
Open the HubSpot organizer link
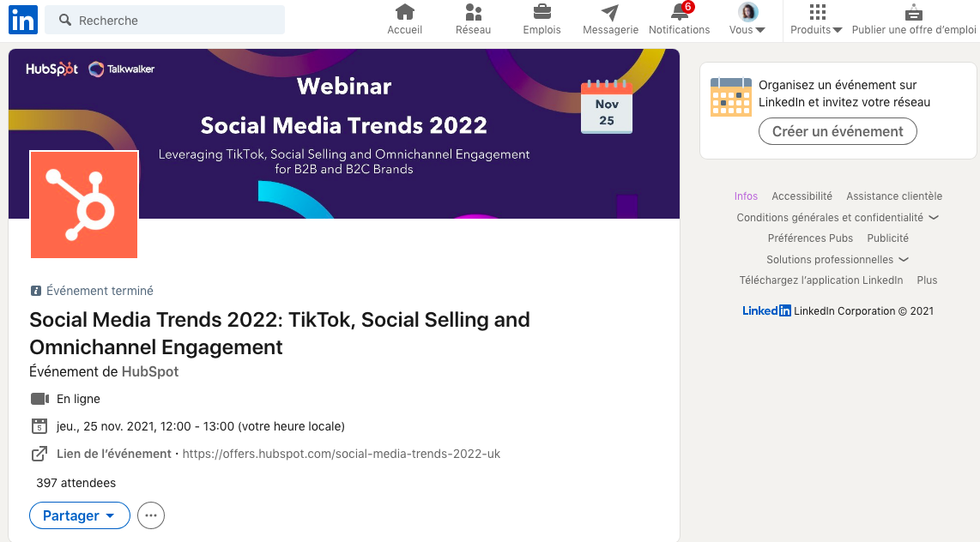click(150, 371)
